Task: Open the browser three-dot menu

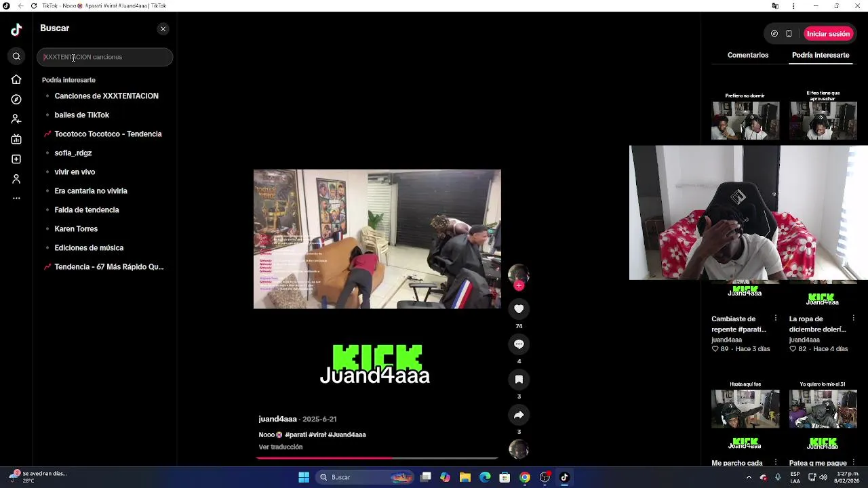Action: (x=793, y=5)
